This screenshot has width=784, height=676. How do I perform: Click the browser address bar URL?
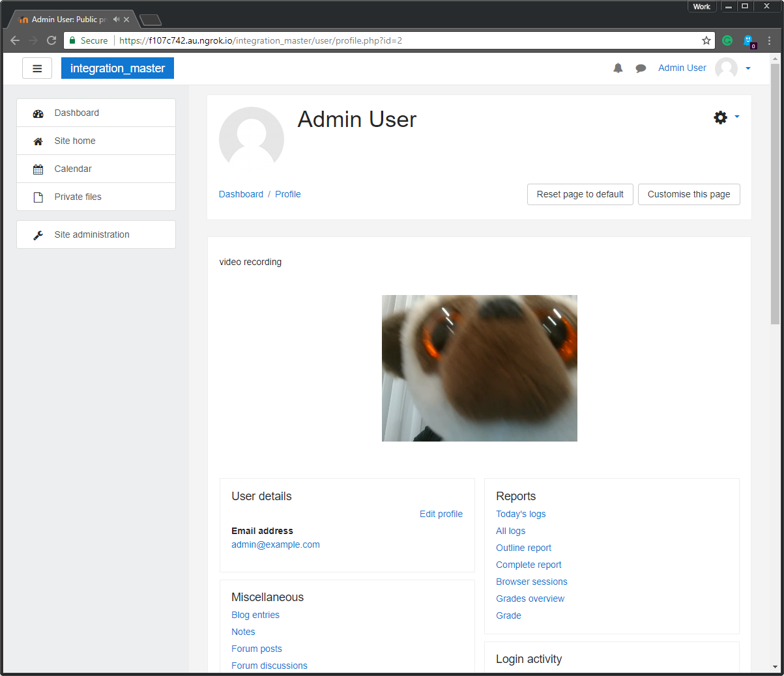pyautogui.click(x=261, y=40)
